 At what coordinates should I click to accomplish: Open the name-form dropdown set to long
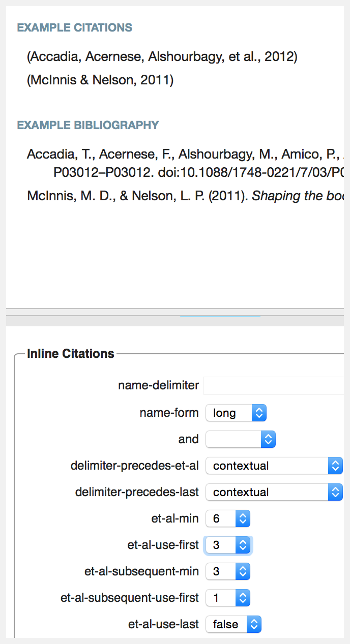tap(236, 413)
